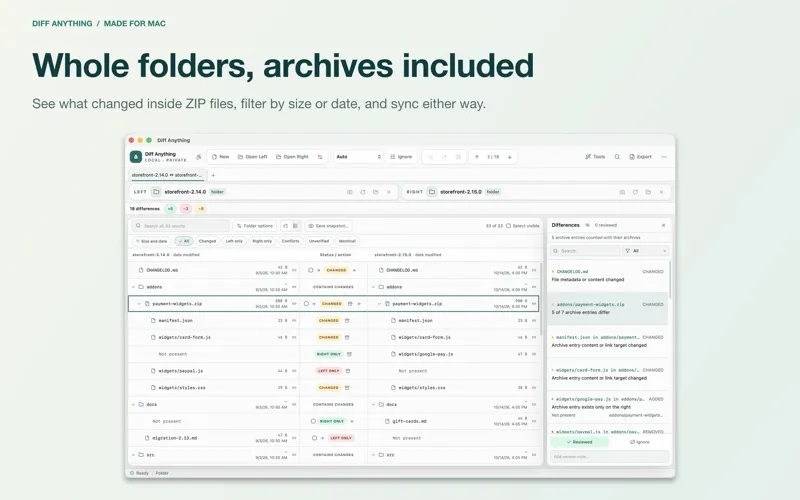This screenshot has width=800, height=500.
Task: Clear the LEFT storefront-2.14.0 path
Action: click(x=389, y=192)
